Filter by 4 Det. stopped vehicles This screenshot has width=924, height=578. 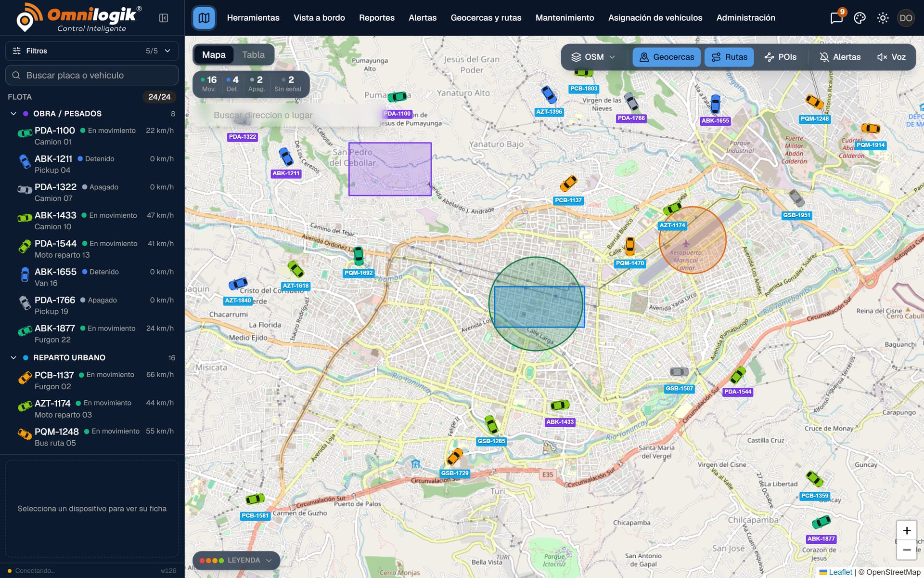(x=232, y=84)
